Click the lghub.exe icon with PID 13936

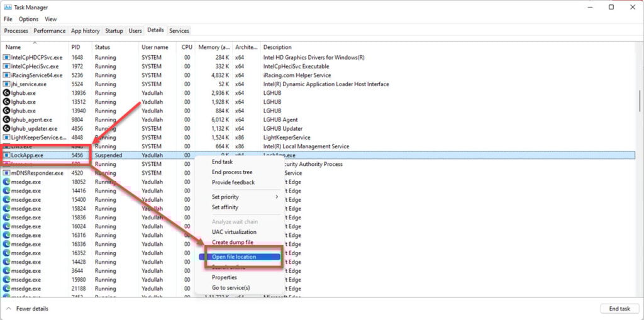tap(6, 93)
